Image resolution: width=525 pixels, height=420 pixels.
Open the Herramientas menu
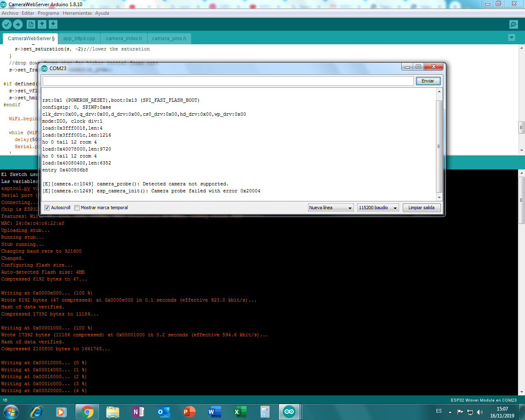77,13
